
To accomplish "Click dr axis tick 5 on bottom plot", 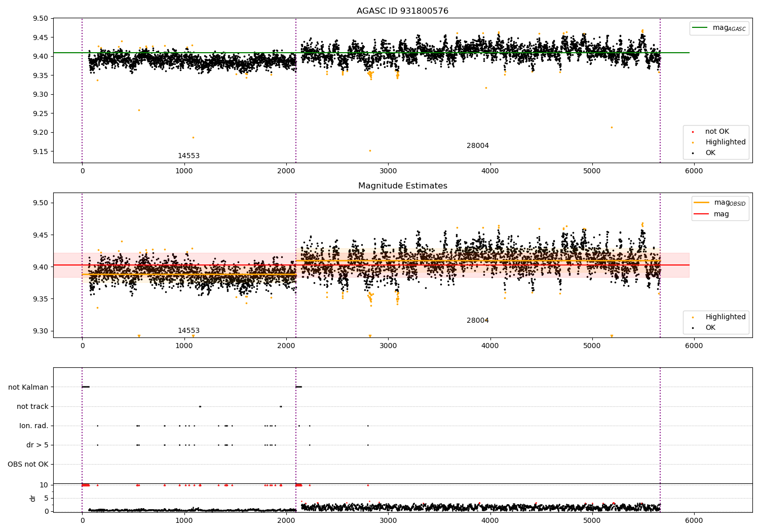I will [47, 498].
